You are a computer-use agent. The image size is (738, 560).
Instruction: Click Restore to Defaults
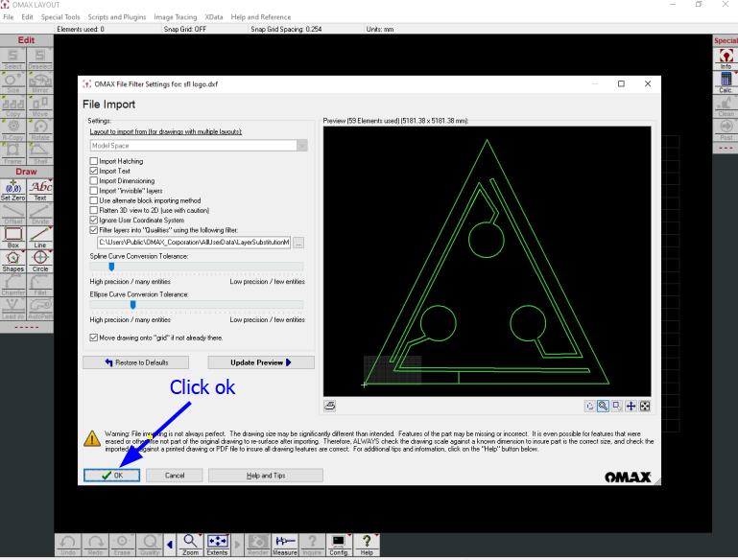(x=136, y=362)
